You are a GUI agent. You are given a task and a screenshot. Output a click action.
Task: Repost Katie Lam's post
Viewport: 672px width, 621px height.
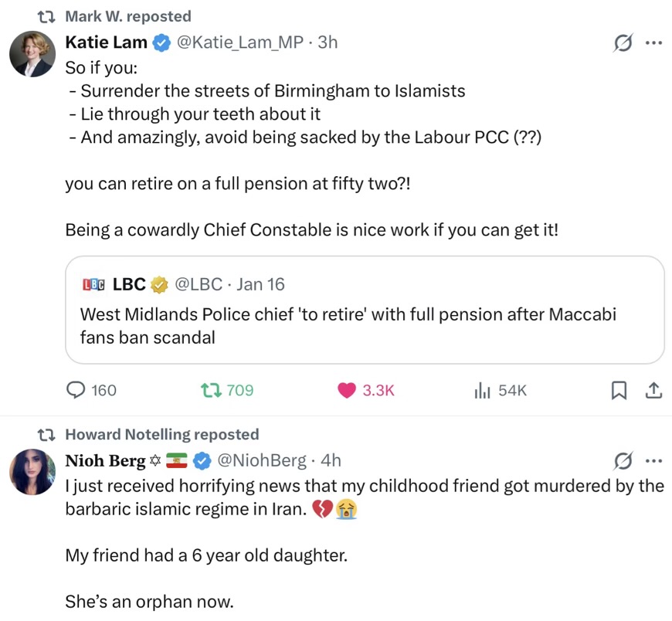click(212, 391)
